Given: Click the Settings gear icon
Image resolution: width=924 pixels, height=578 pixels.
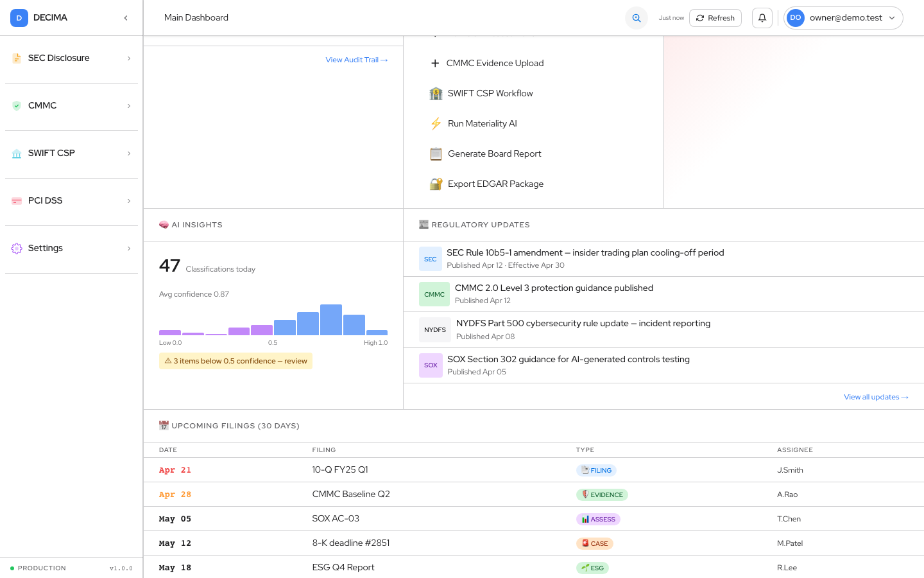Looking at the screenshot, I should click(x=17, y=249).
